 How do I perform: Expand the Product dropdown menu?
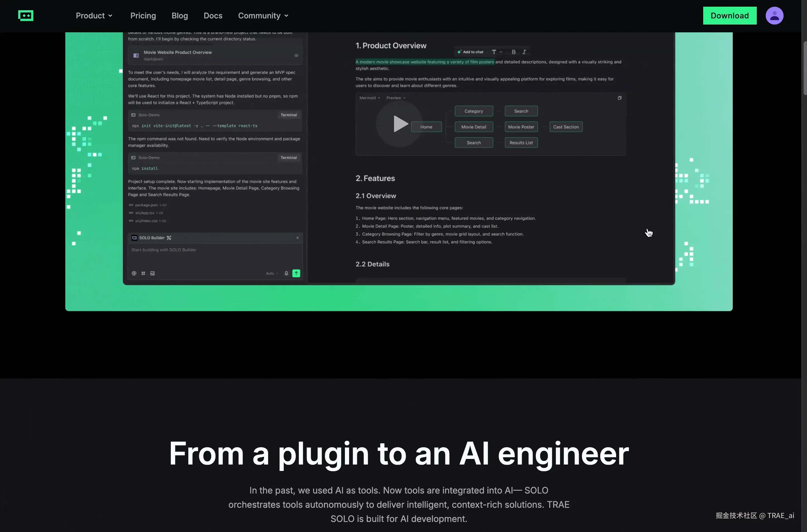click(94, 16)
